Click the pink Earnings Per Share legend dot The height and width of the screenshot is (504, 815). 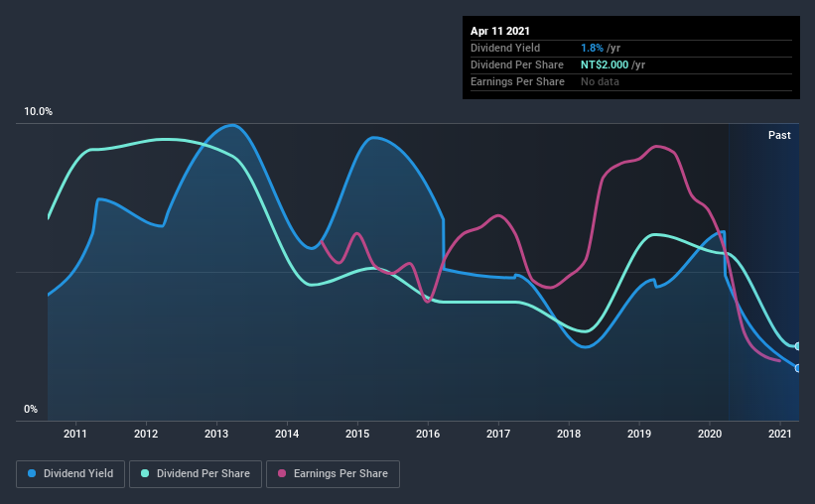(282, 473)
